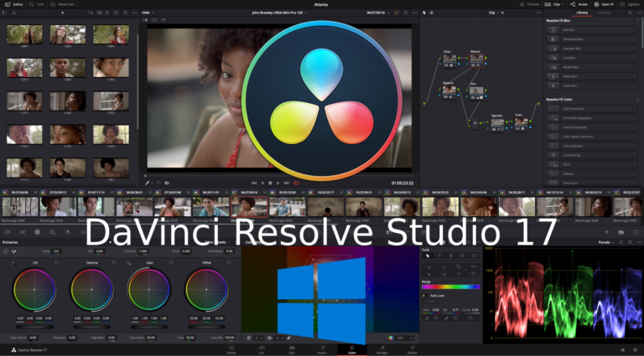
Task: Select the Contrast Pop effect
Action: pos(592,155)
